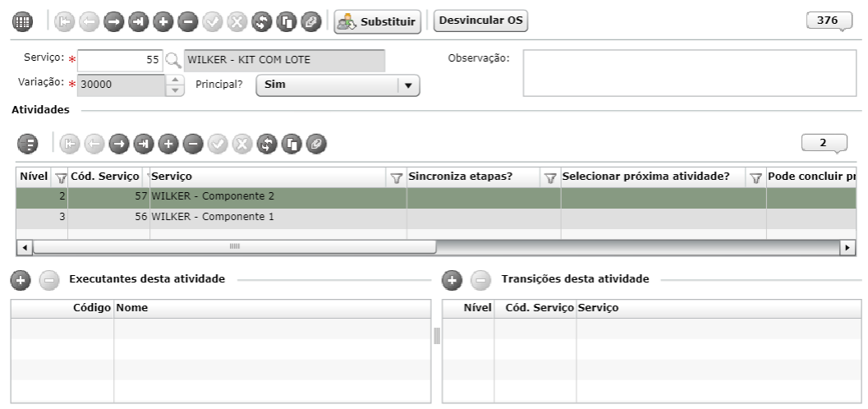868x409 pixels.
Task: Remove activity in Atividades toolbar
Action: 193,145
